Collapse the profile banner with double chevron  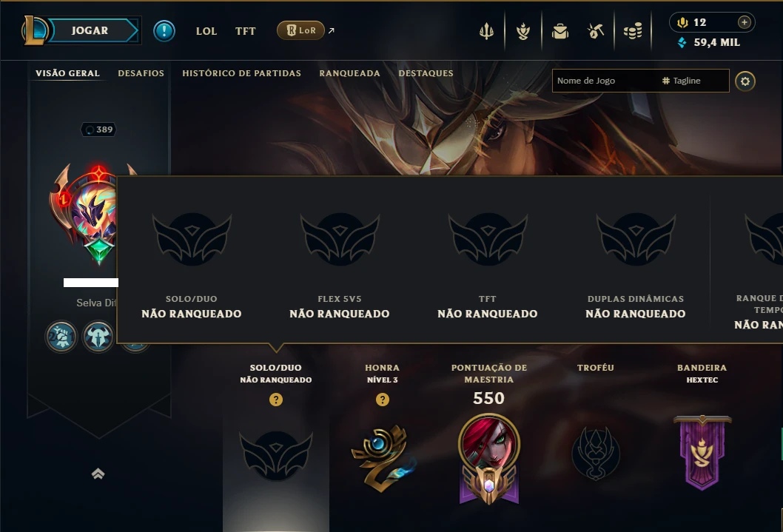(98, 474)
